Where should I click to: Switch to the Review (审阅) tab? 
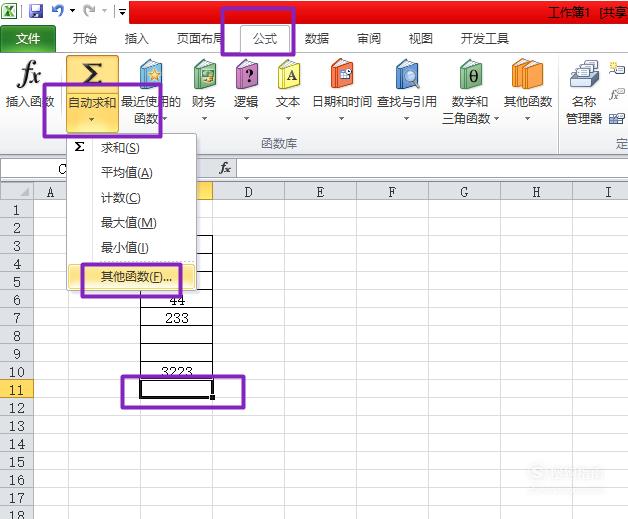point(369,39)
